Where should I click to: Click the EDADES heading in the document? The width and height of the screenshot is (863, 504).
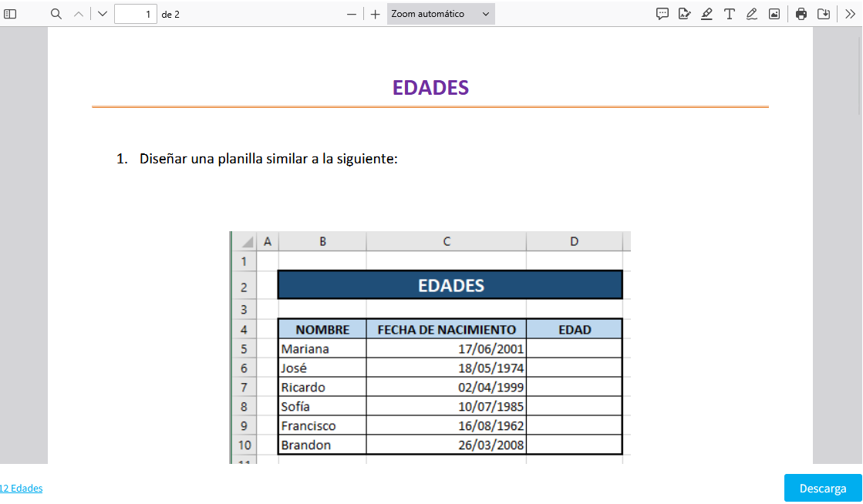click(x=430, y=88)
